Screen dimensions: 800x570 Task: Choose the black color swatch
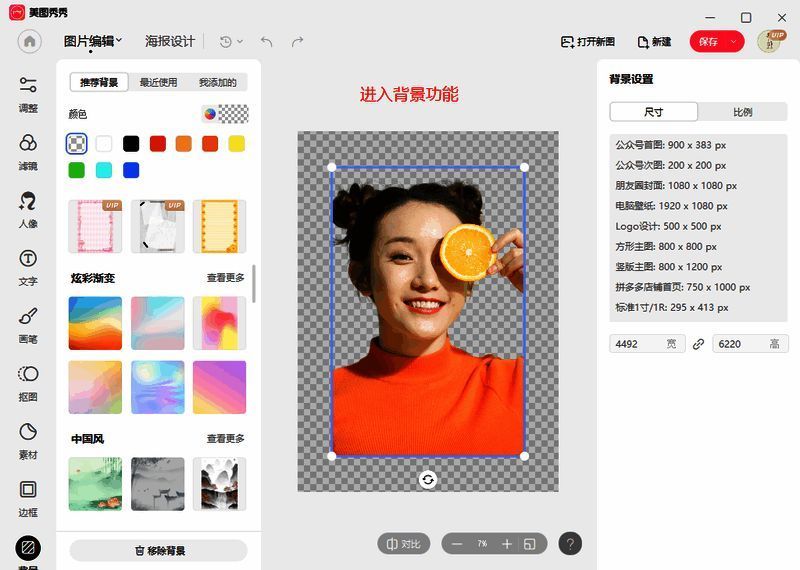[x=131, y=144]
